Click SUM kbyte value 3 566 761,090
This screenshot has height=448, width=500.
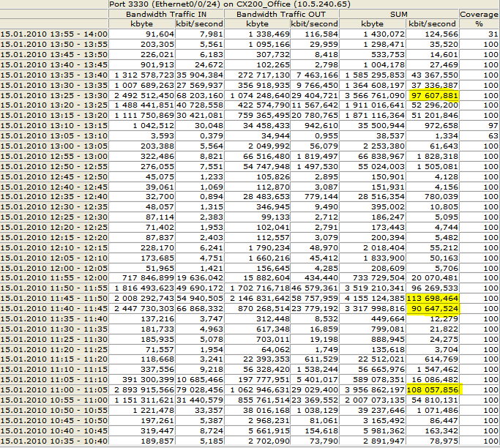378,95
